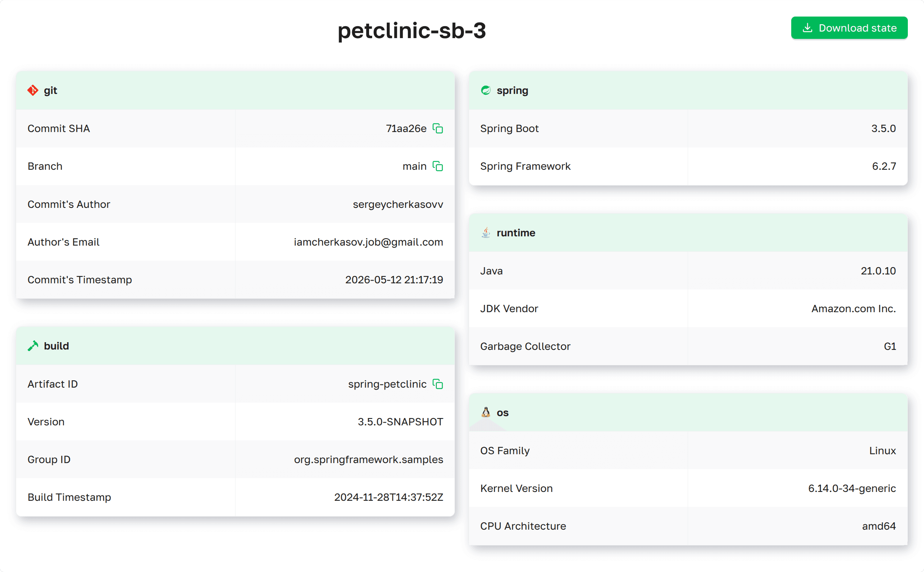Click the spring leaf icon

486,90
